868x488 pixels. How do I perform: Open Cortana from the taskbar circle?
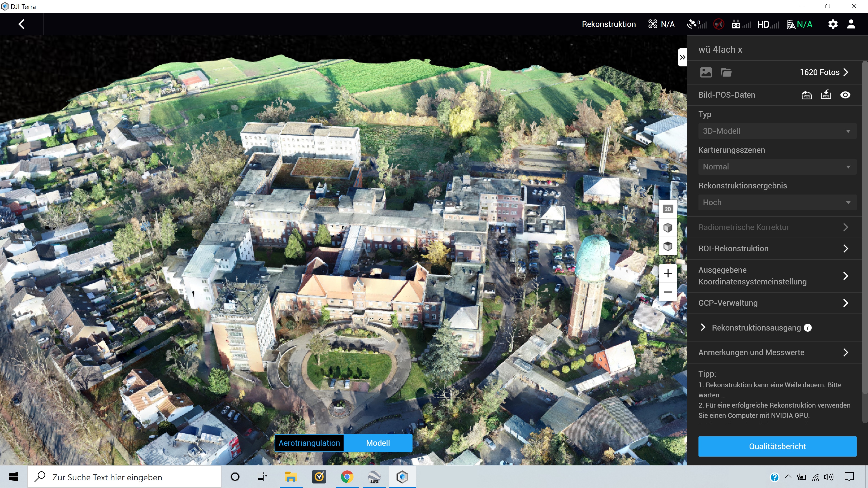pyautogui.click(x=235, y=477)
